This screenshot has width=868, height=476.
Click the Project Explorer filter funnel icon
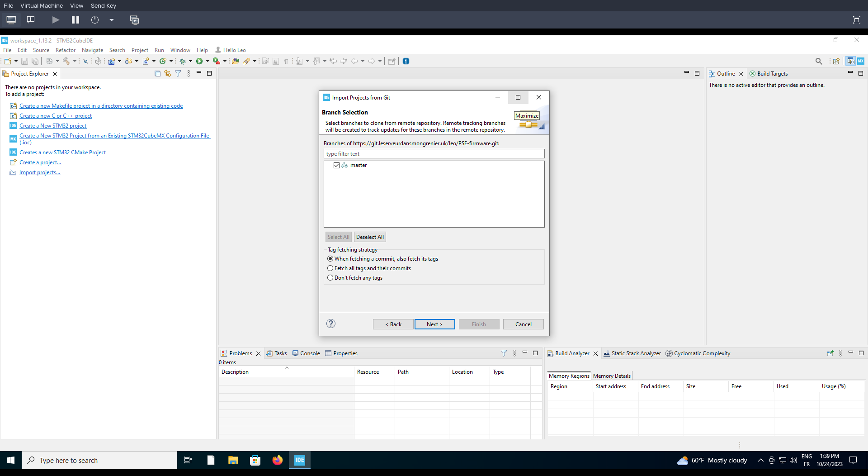tap(178, 73)
